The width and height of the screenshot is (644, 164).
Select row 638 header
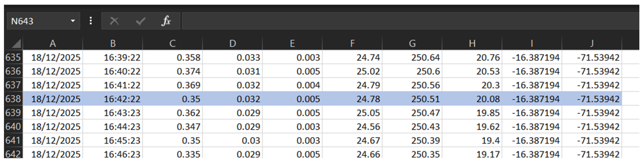click(13, 99)
